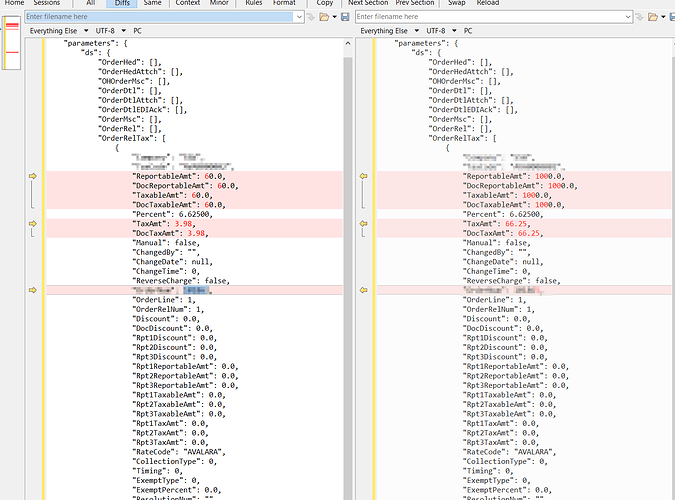The height and width of the screenshot is (500, 675).
Task: Click right "DocTaxAmt": 66.25 line
Action: point(503,233)
